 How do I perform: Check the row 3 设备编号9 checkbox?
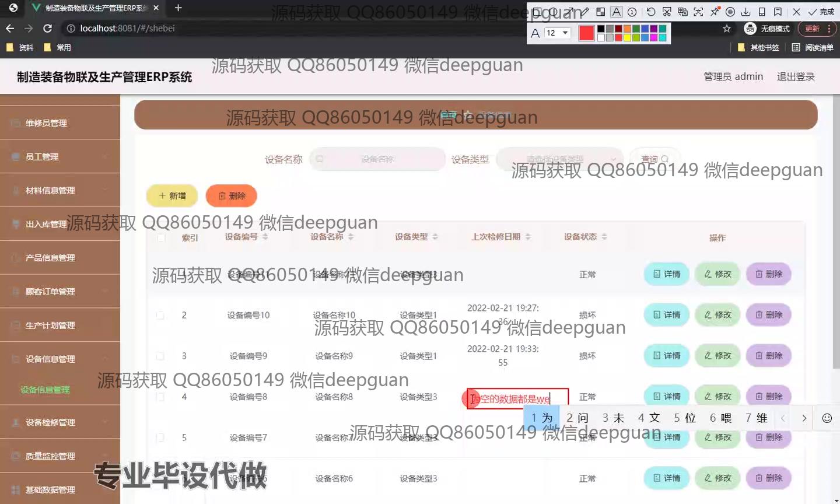[160, 356]
